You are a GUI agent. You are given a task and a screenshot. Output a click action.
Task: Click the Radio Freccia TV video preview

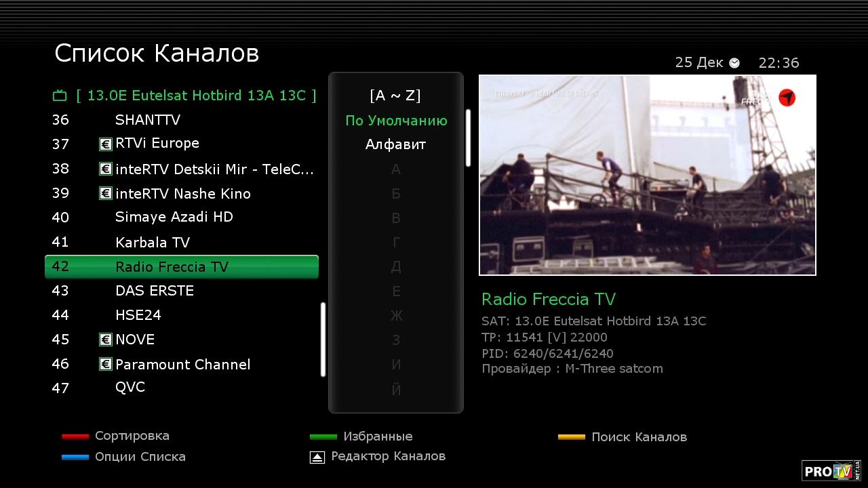(648, 175)
